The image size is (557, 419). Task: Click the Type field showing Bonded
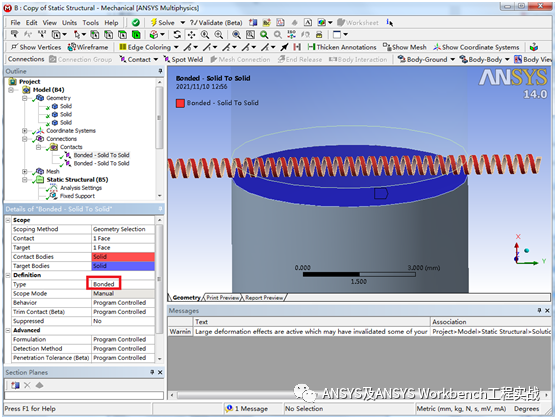(x=123, y=284)
